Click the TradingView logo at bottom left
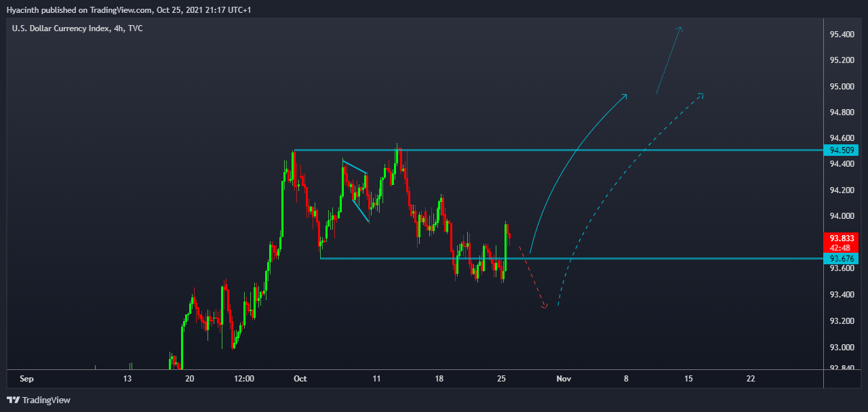This screenshot has height=412, width=868. point(39,400)
